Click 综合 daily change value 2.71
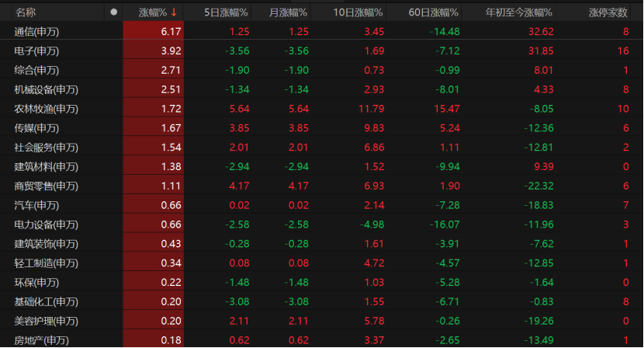The width and height of the screenshot is (644, 348). click(171, 71)
